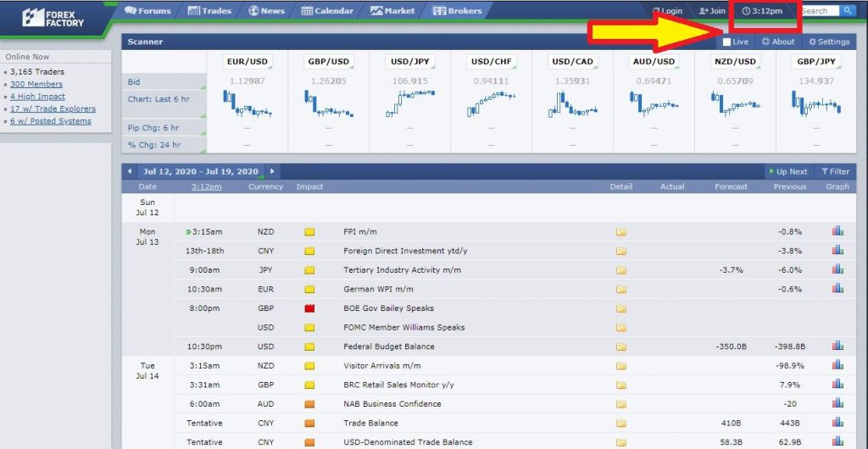Open the AUD/USD pair dropdown
The width and height of the screenshot is (868, 449).
654,61
